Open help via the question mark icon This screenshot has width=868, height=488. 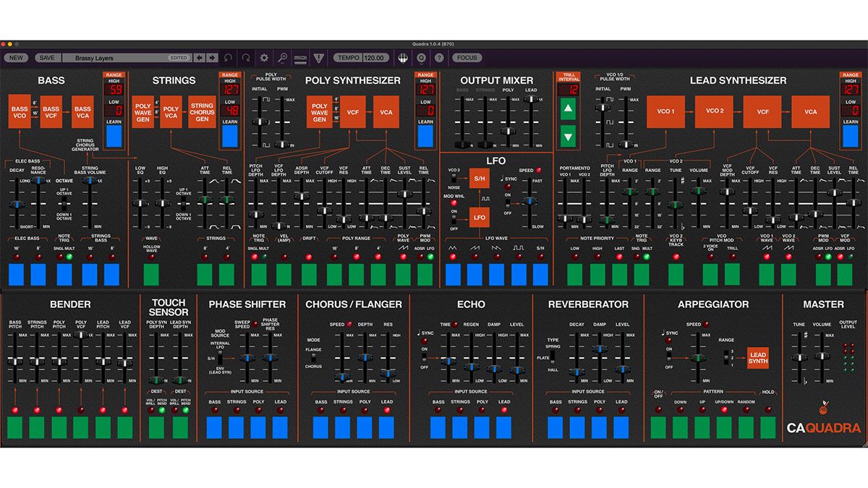tap(439, 57)
